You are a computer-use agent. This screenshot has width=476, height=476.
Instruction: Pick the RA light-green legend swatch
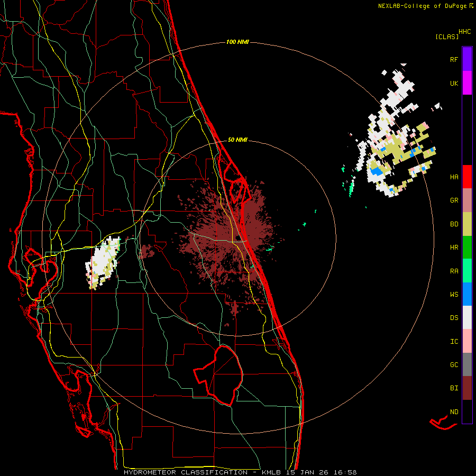point(467,271)
